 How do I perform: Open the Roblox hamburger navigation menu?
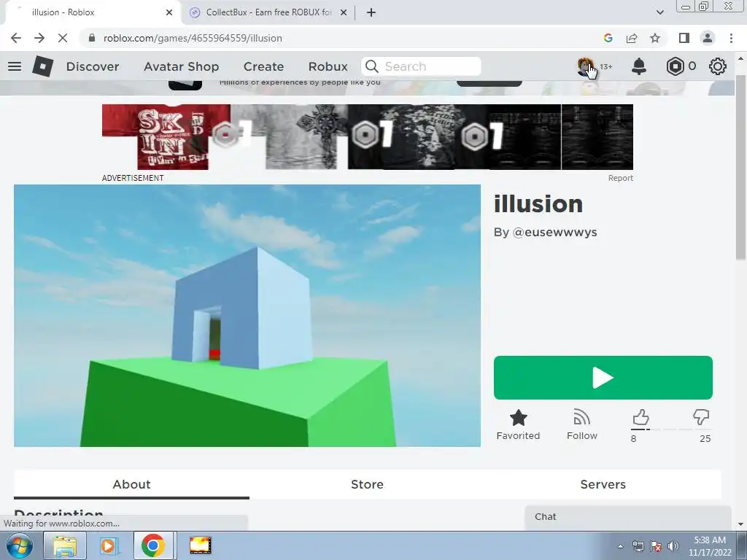[x=15, y=66]
